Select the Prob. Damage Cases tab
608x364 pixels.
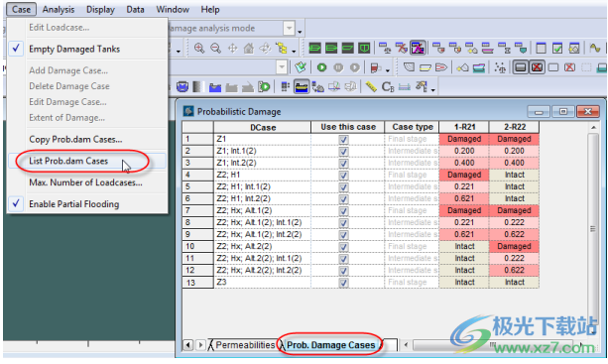[330, 344]
